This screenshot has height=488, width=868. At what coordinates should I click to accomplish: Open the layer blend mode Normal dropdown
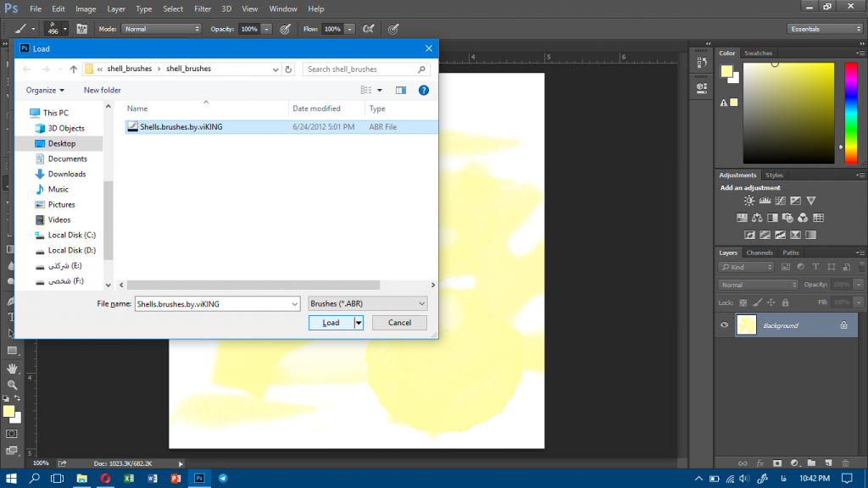pos(758,285)
